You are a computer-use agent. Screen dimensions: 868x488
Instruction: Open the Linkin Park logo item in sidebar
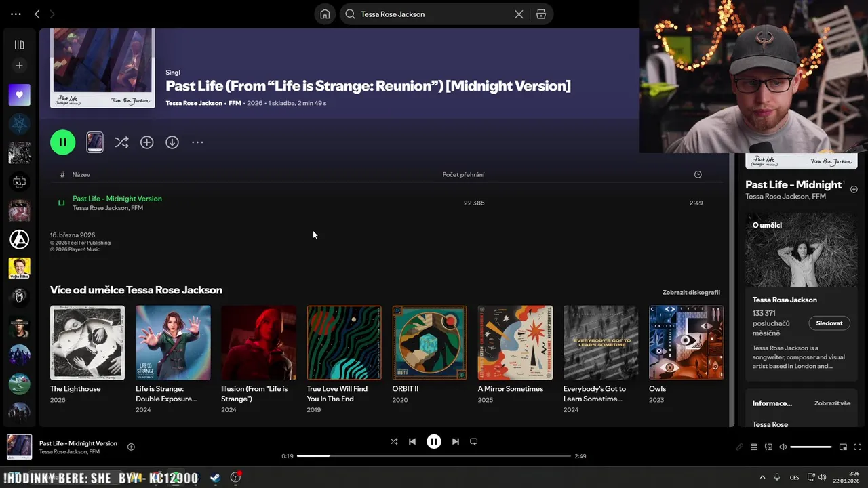click(x=19, y=239)
